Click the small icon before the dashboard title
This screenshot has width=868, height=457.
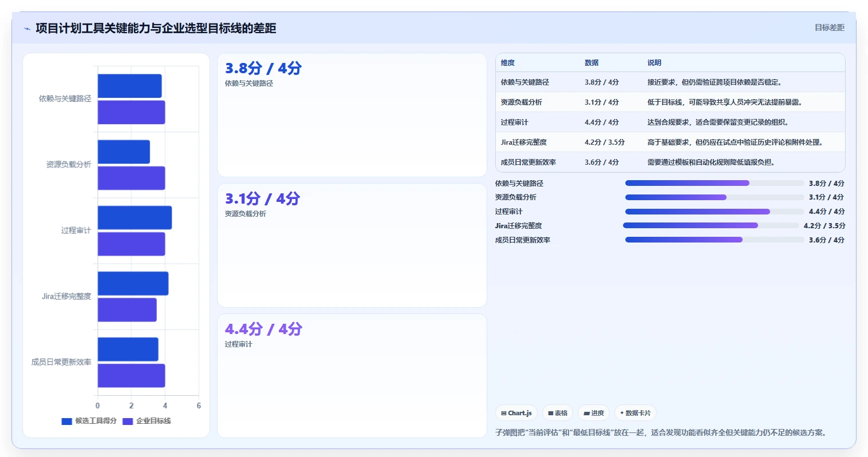point(27,29)
